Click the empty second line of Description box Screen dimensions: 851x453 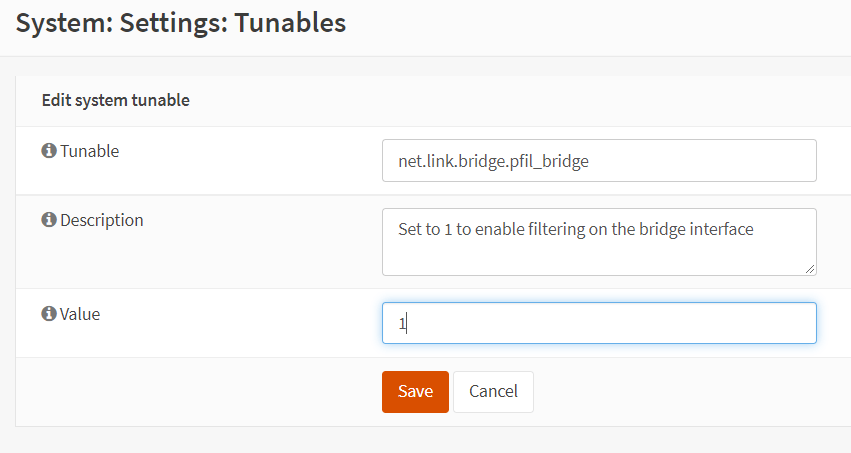click(599, 255)
